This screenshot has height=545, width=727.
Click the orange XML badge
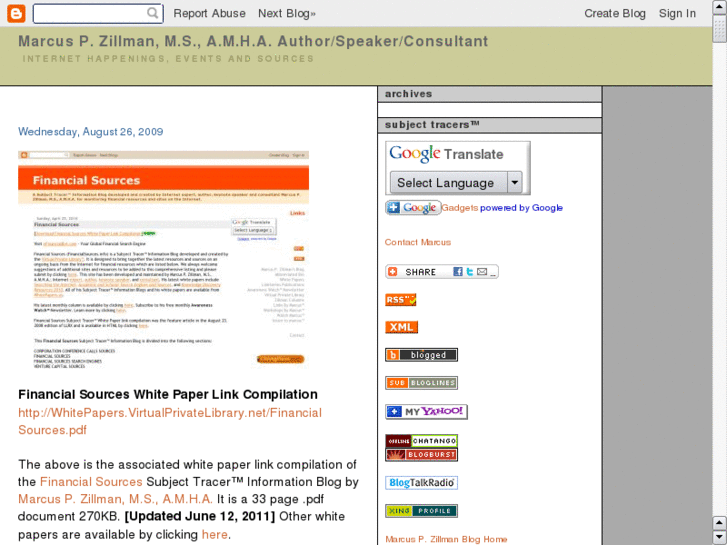point(402,327)
